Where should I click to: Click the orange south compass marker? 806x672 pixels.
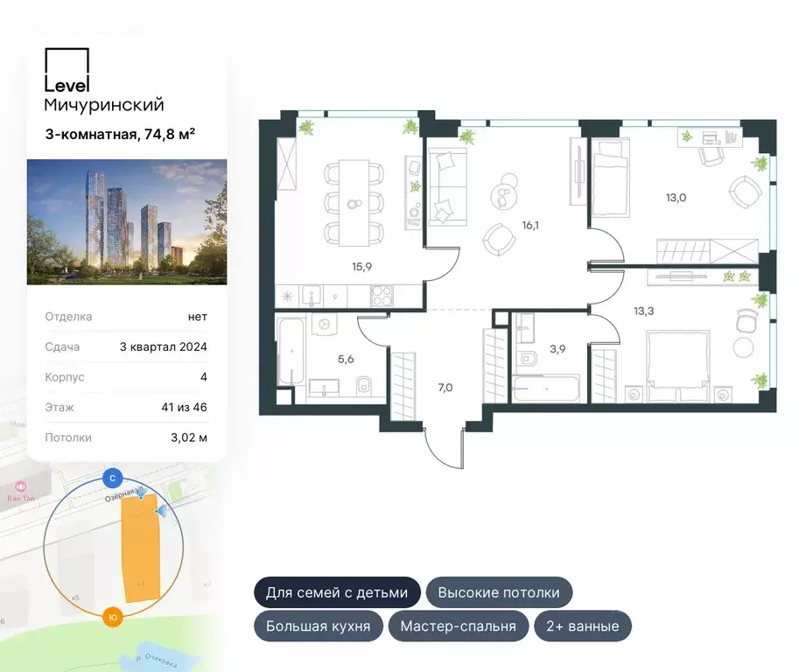point(112,615)
